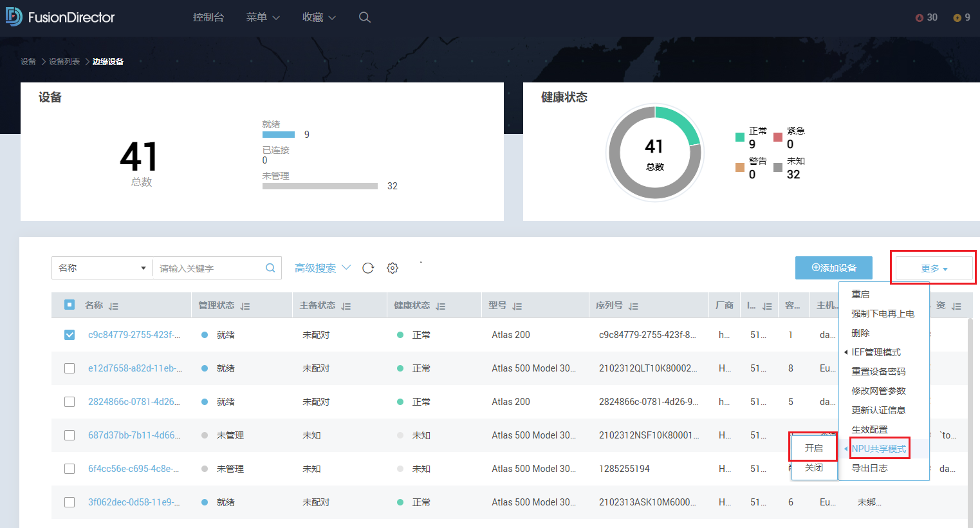Open the 收藏 dropdown in top bar
Screen dimensions: 980x528
click(319, 17)
